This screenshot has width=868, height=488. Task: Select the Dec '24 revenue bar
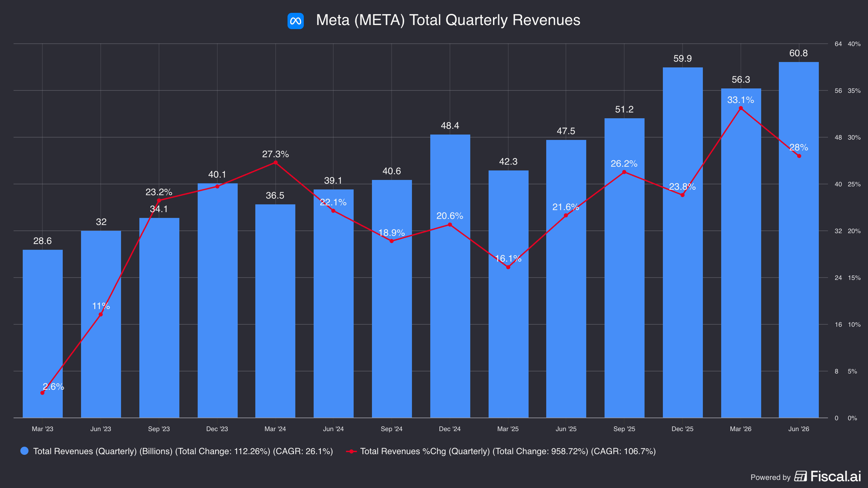tap(450, 276)
